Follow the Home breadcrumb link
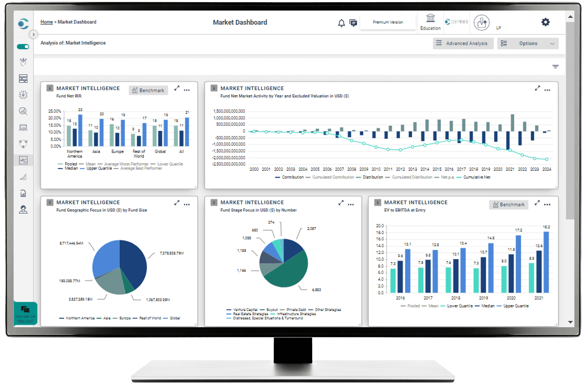The width and height of the screenshot is (588, 385). [x=46, y=22]
